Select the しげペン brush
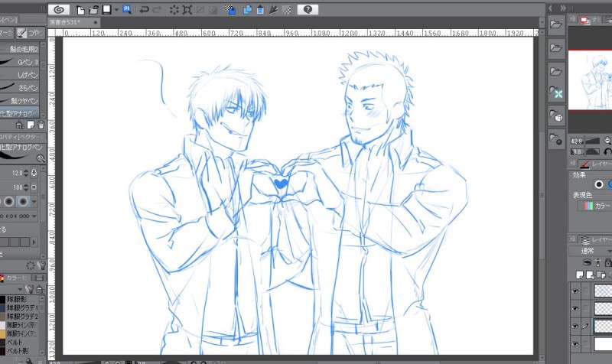Image resolution: width=612 pixels, height=364 pixels. [x=20, y=75]
